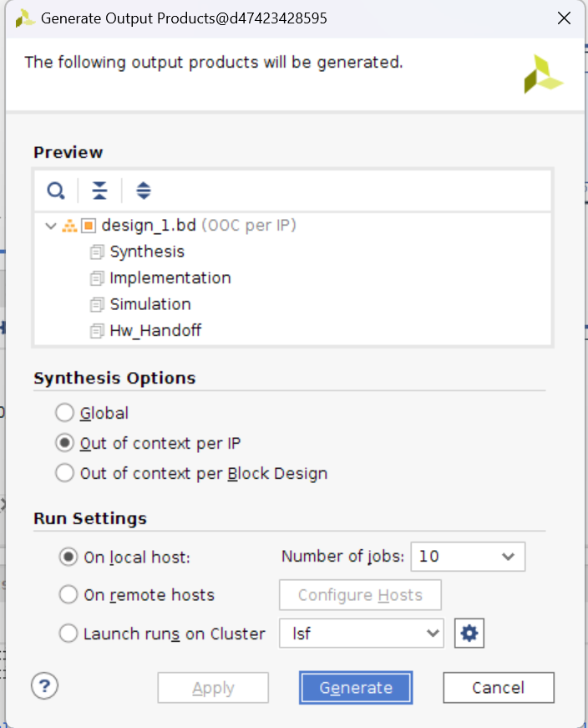Choose the On remote hosts option
The width and height of the screenshot is (588, 728).
pos(68,595)
